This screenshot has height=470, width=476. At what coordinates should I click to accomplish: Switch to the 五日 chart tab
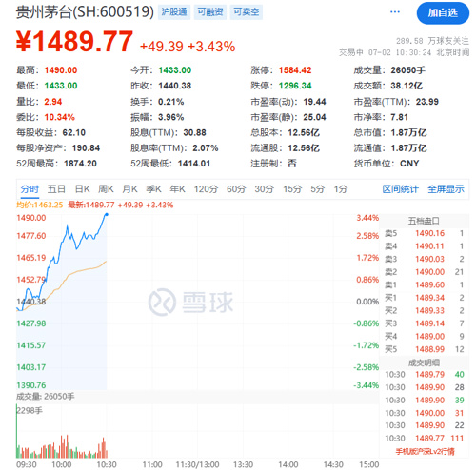(x=56, y=189)
